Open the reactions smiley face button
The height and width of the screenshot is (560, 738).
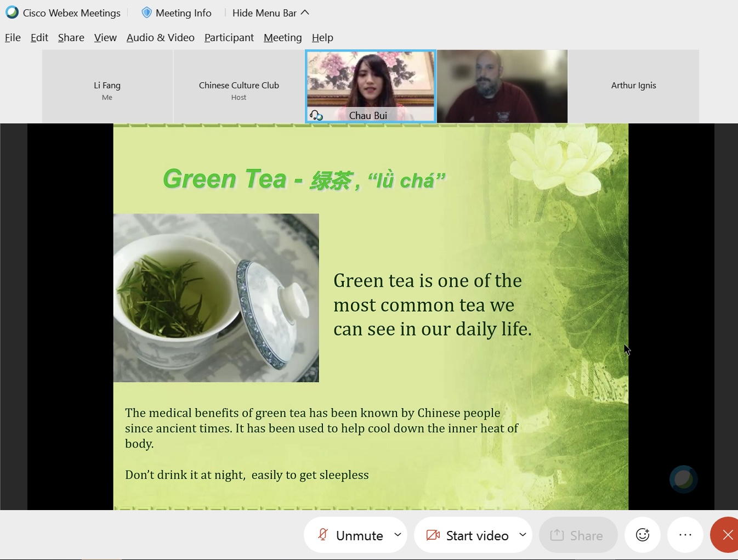643,535
